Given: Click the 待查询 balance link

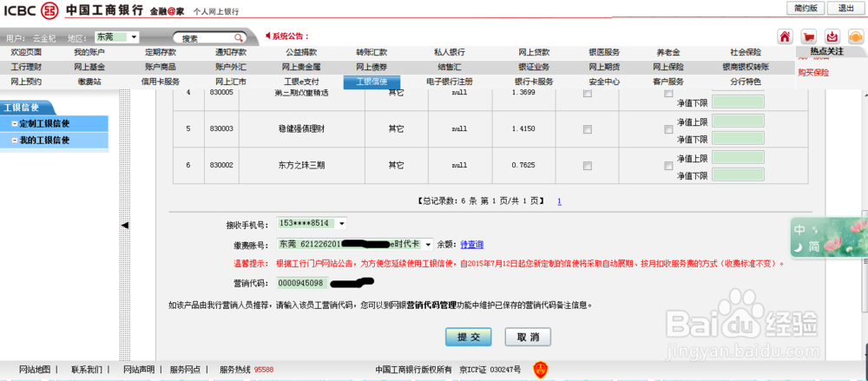Looking at the screenshot, I should coord(471,244).
